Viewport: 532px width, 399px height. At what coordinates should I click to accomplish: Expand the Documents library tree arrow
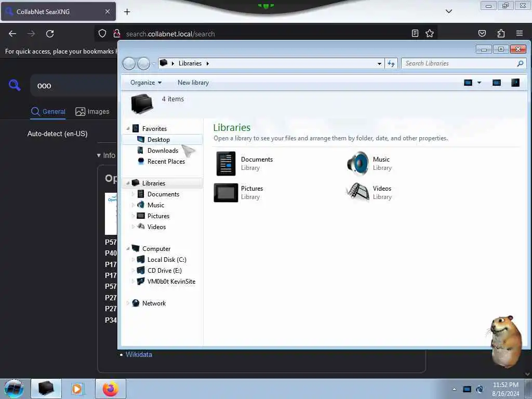click(x=133, y=194)
